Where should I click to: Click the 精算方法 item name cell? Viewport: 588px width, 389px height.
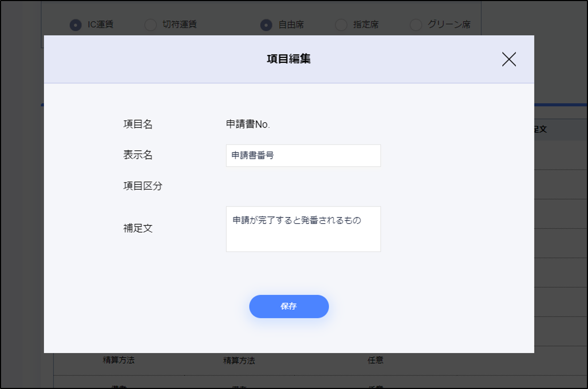(x=119, y=360)
